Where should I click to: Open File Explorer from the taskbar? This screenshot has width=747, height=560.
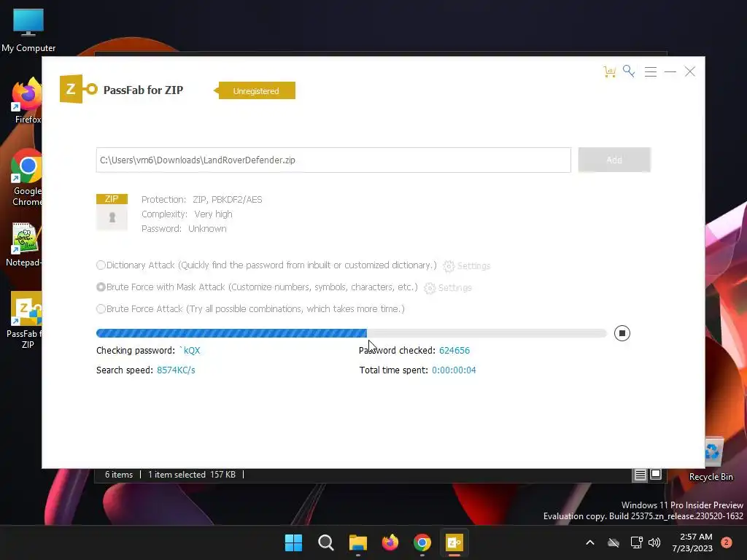(357, 542)
